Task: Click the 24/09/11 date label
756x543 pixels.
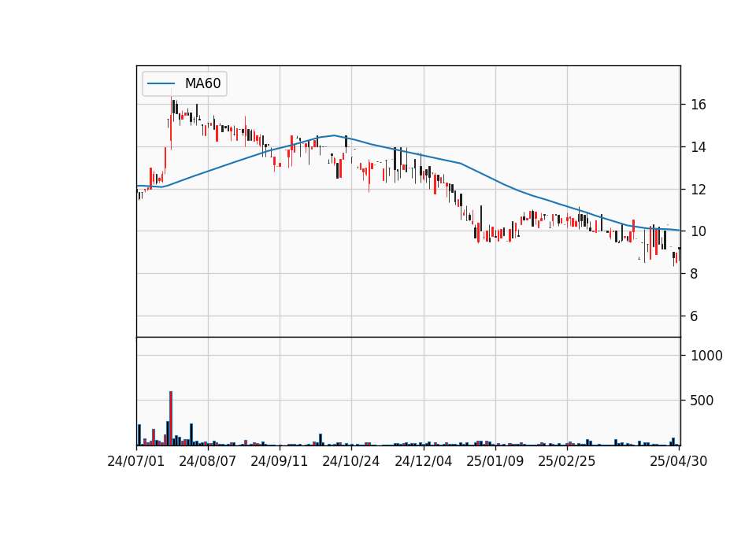Action: 280,461
